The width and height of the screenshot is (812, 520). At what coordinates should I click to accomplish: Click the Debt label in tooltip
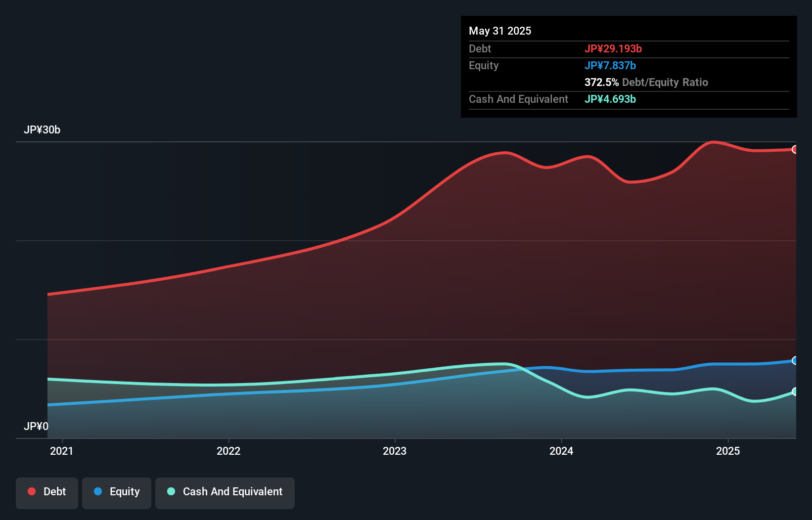[x=480, y=48]
